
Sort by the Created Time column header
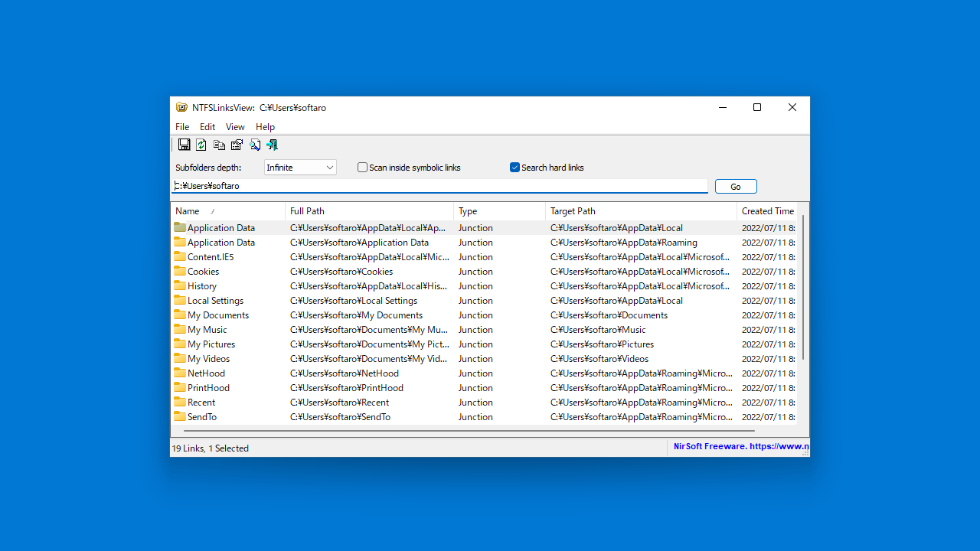pos(767,211)
